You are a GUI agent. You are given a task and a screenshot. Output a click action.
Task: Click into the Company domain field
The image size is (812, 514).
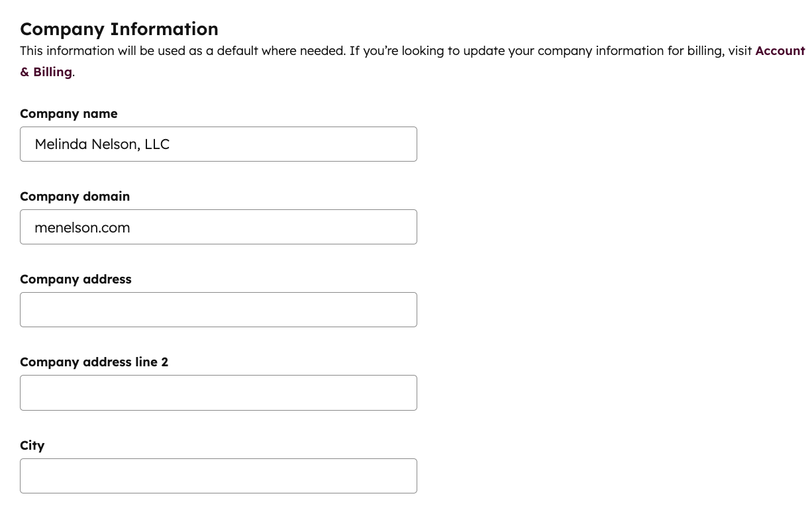tap(219, 227)
